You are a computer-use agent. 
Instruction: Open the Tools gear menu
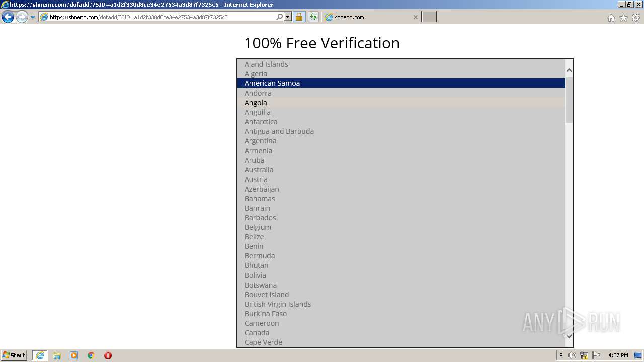636,18
